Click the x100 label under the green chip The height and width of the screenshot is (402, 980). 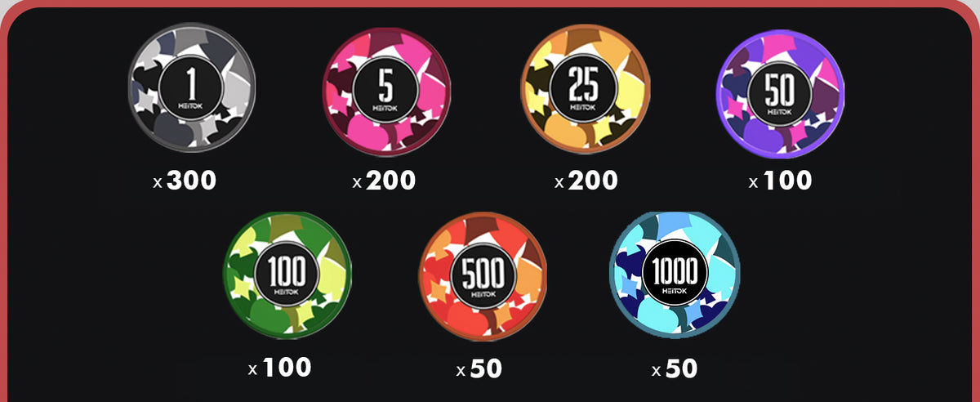click(280, 368)
